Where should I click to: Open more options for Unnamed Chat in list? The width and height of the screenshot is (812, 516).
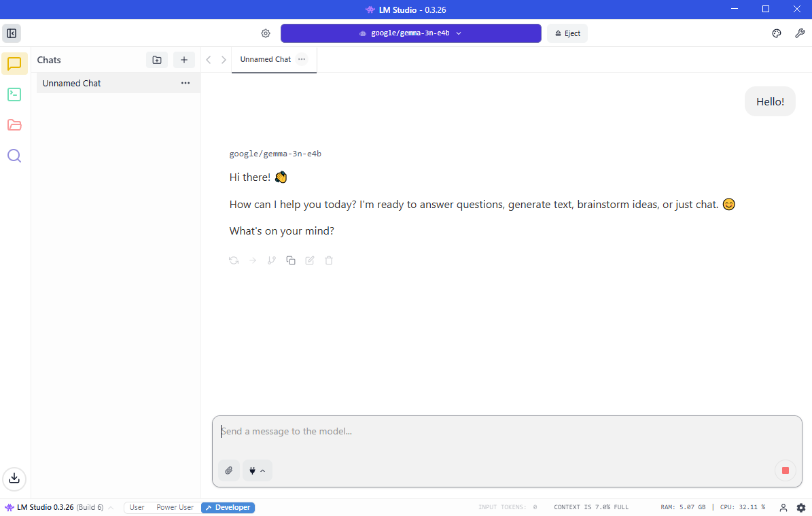click(186, 83)
